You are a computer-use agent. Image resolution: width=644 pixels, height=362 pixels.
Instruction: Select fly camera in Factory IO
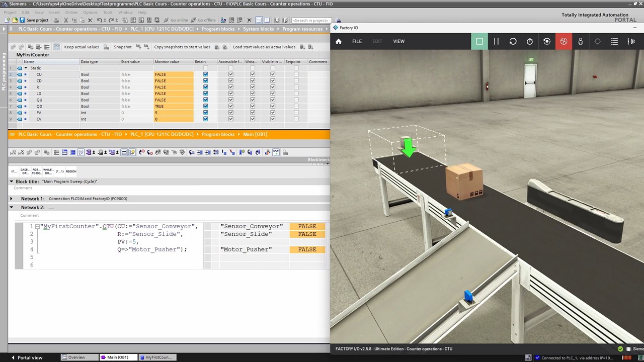563,41
